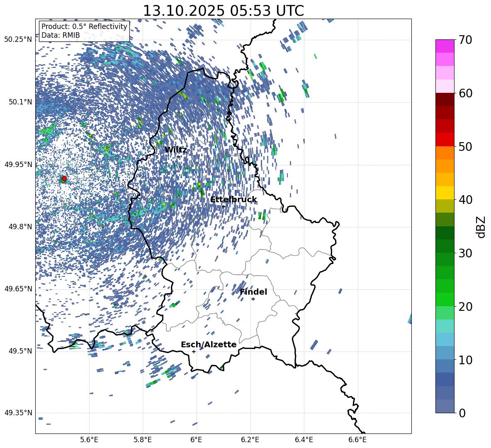This screenshot has width=491, height=448.
Task: Click the colorbar tick value 30
Action: 465,253
